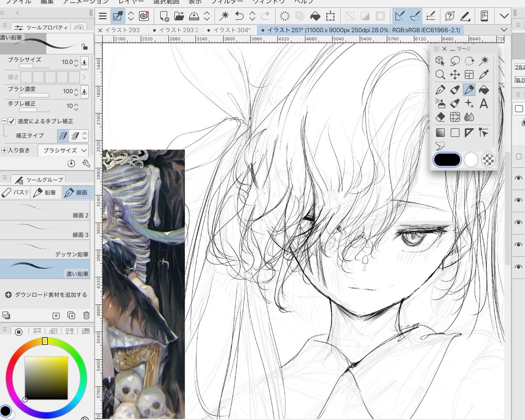Click ダウンロード素材を追加する button
525x420 pixels.
45,295
